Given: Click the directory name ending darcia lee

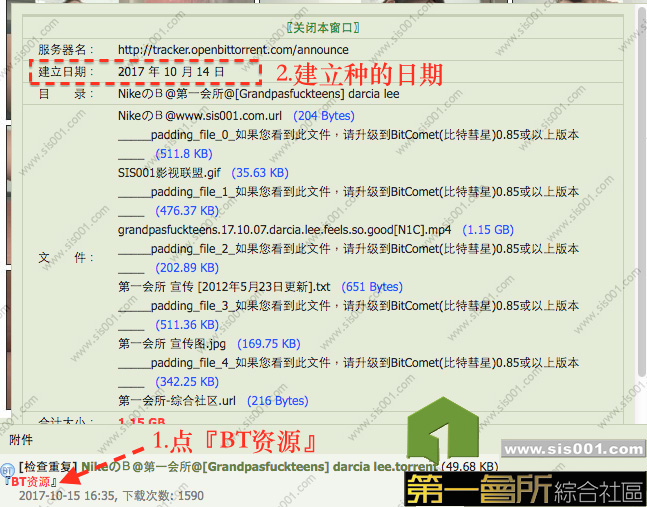Looking at the screenshot, I should tap(258, 94).
